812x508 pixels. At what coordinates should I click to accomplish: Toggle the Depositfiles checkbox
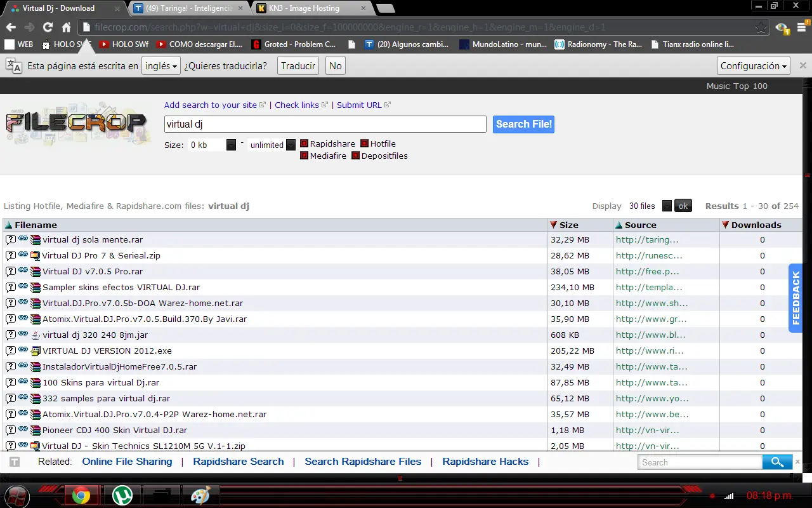355,156
